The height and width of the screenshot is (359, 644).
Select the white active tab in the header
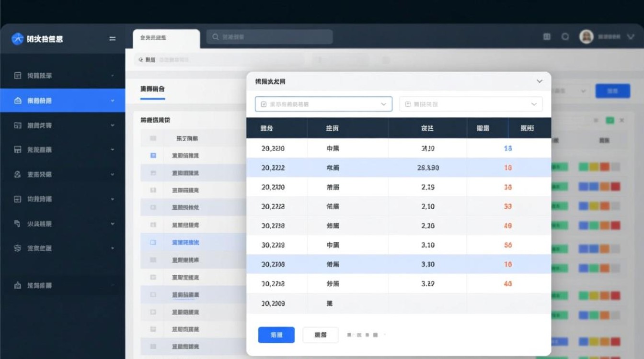(166, 38)
